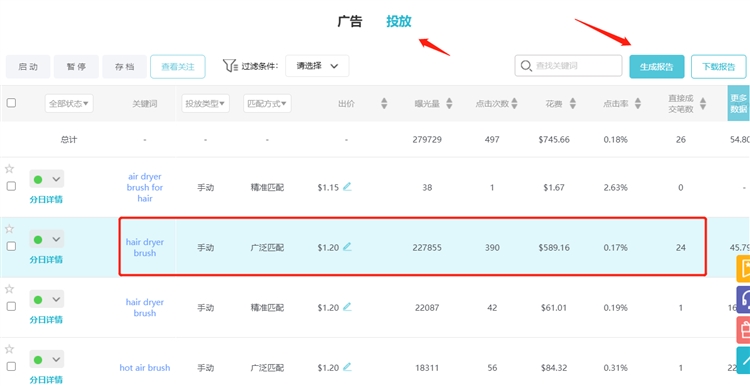This screenshot has height=386, width=750.
Task: Star the hot air brush row
Action: (x=9, y=349)
